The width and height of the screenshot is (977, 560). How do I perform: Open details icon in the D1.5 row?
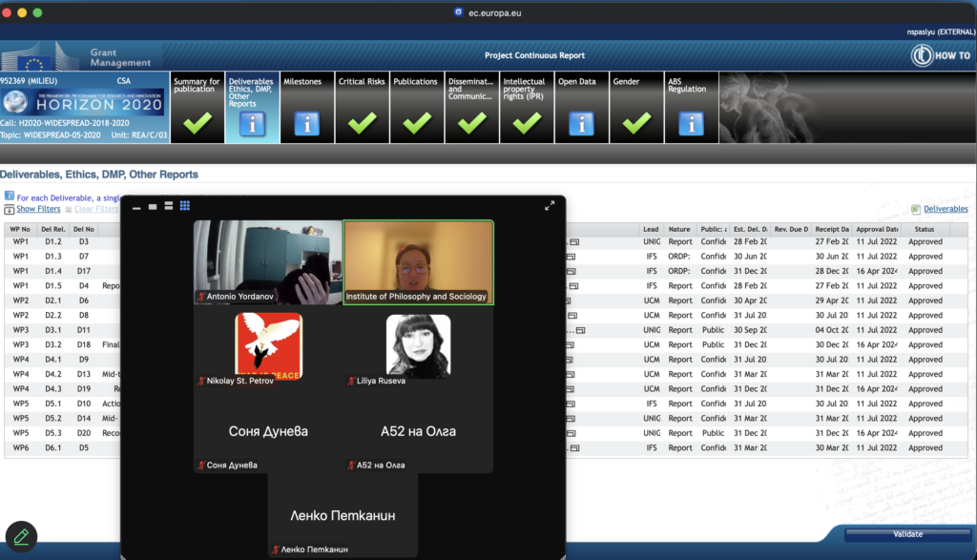click(x=573, y=286)
